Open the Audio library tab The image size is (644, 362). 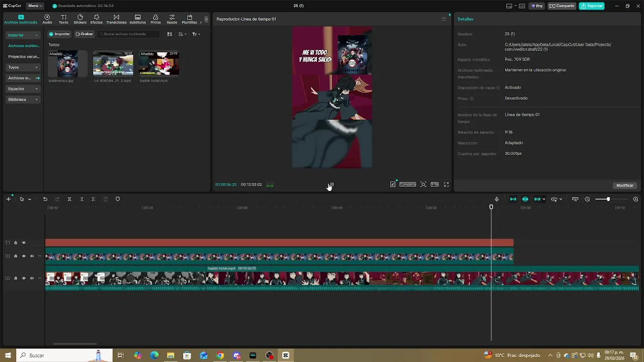coord(47,19)
